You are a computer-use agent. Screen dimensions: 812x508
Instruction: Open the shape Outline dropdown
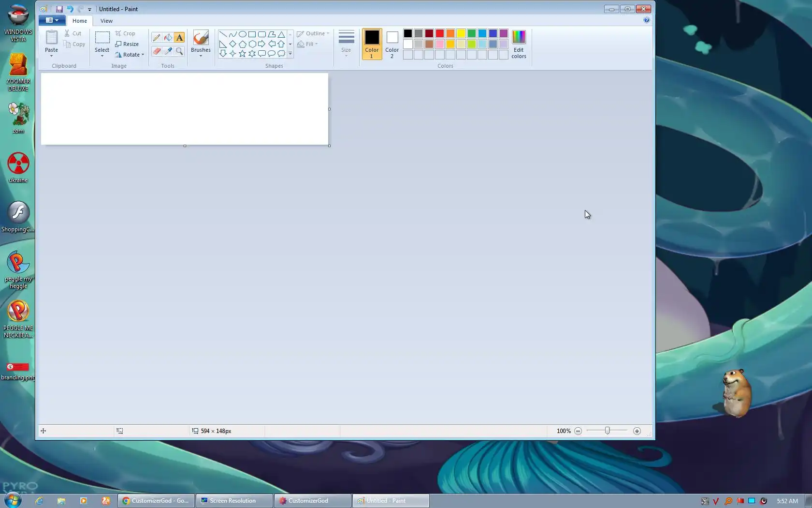pos(313,33)
